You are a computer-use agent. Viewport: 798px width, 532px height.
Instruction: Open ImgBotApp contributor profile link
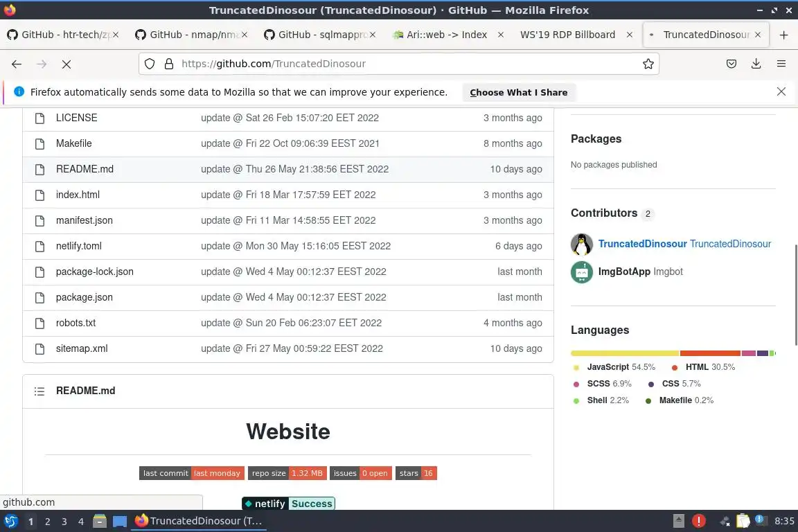point(640,272)
